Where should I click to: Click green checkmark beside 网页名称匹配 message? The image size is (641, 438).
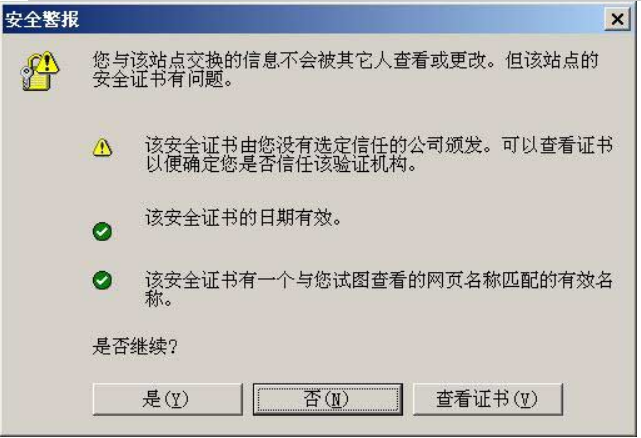tap(102, 280)
